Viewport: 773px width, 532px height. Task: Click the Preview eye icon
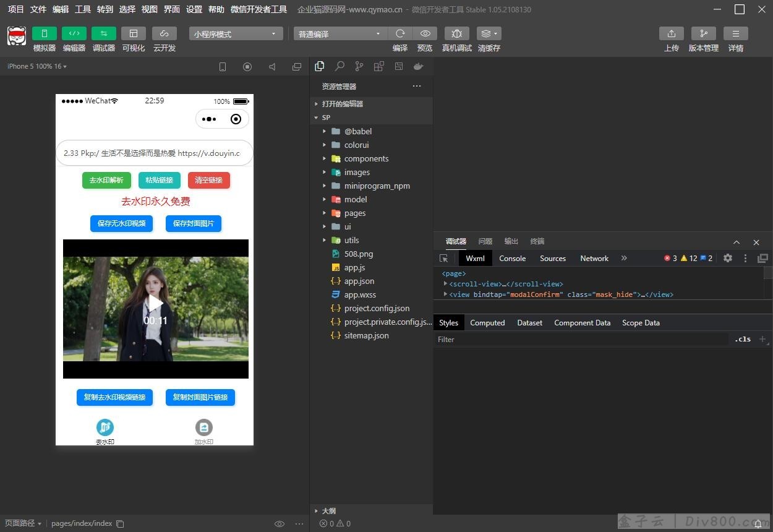point(425,33)
